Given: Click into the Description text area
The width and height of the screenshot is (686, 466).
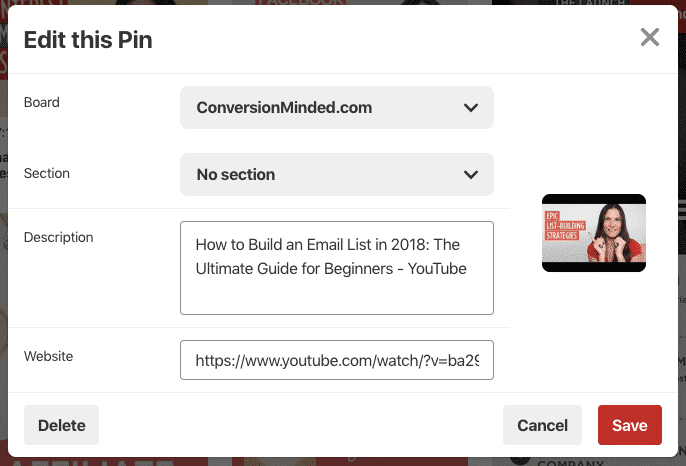Looking at the screenshot, I should click(337, 268).
